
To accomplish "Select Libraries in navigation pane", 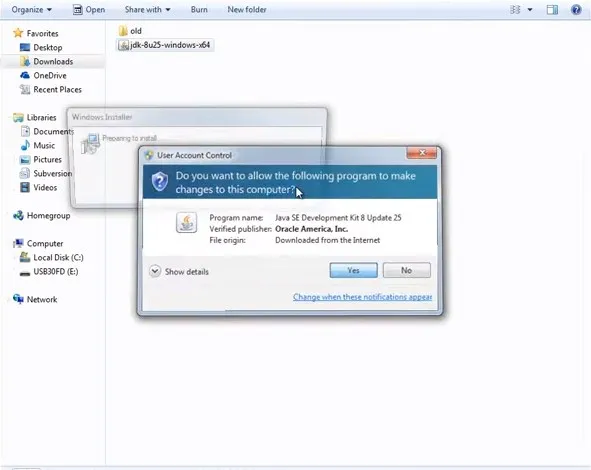I will coord(41,118).
